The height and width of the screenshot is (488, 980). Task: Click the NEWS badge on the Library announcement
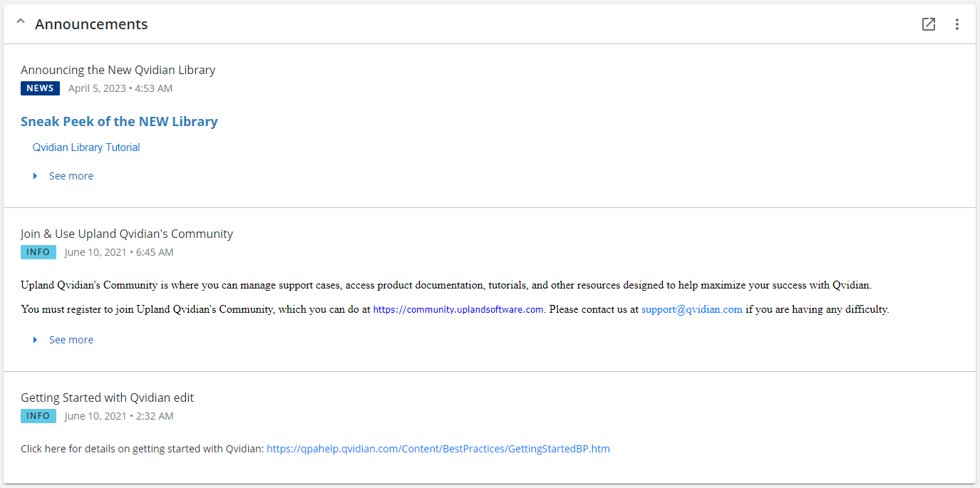(40, 88)
